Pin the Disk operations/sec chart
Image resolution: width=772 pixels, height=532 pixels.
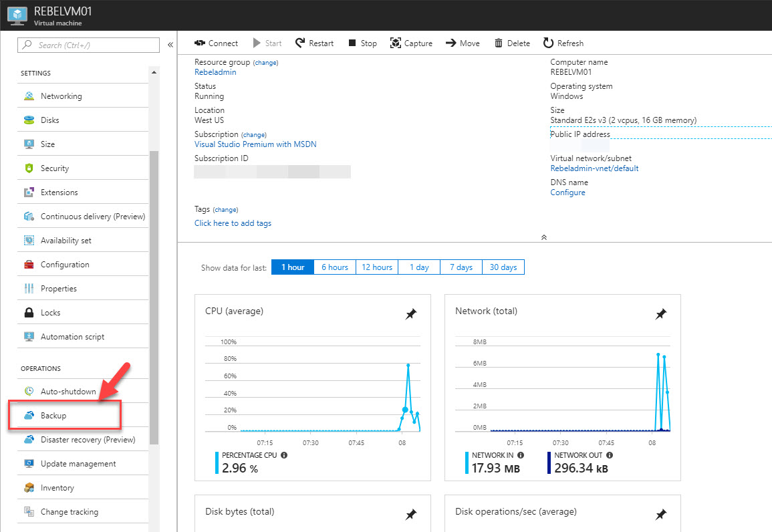[x=661, y=515]
